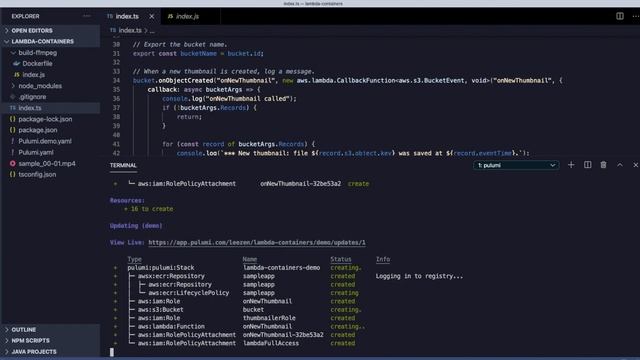Click line number 34 in the gutter
Screen dimensions: 640x360
click(116, 80)
